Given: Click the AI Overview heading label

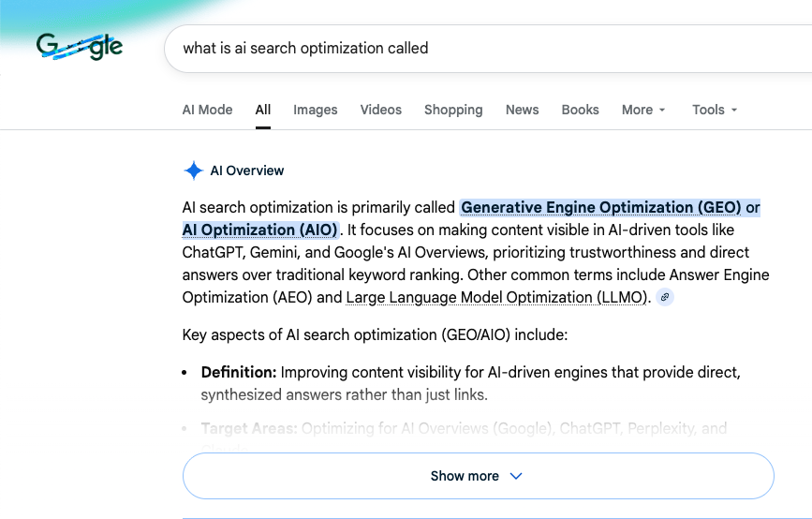Looking at the screenshot, I should (247, 171).
